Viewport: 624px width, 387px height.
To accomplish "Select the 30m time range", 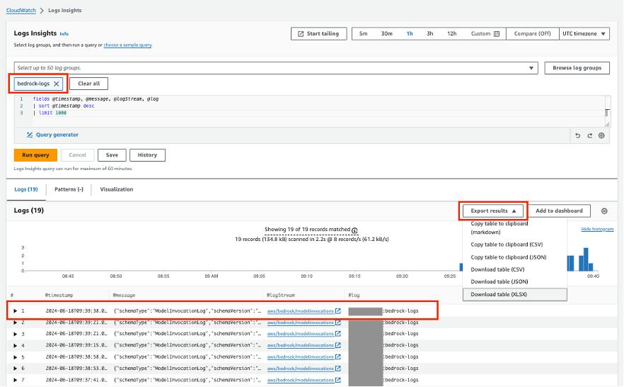I will coord(387,34).
